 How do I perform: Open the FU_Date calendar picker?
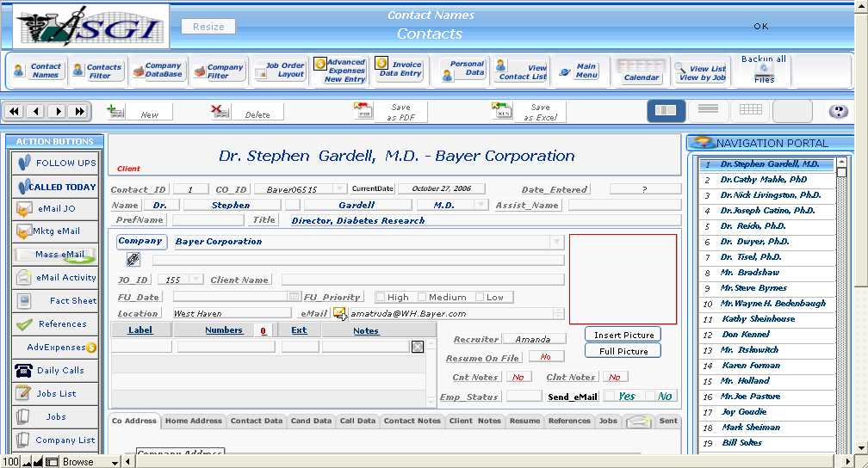pos(294,297)
